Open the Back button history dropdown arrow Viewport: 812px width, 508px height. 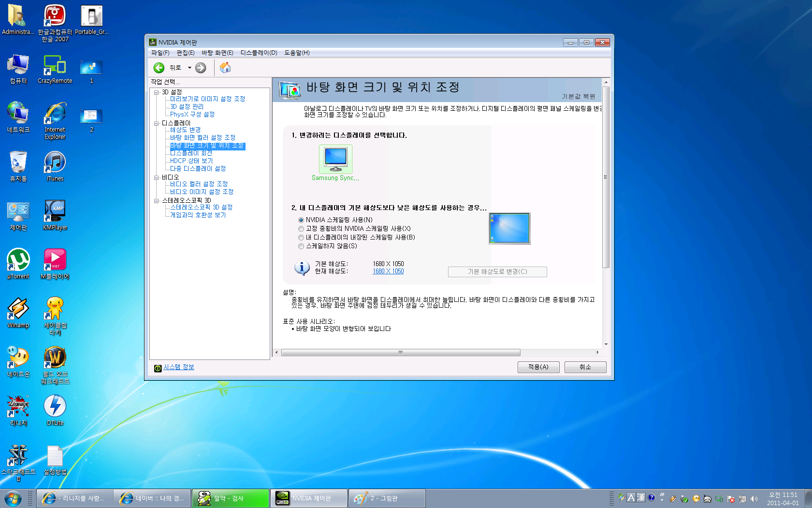(x=189, y=68)
